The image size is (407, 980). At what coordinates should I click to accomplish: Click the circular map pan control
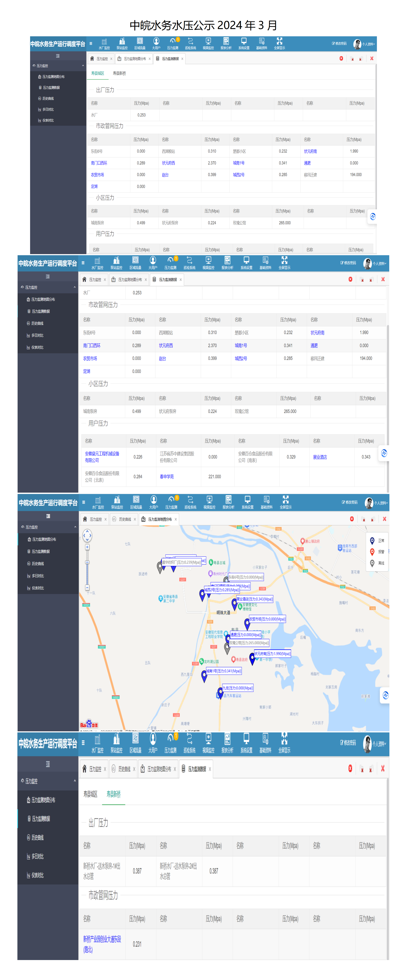(87, 536)
